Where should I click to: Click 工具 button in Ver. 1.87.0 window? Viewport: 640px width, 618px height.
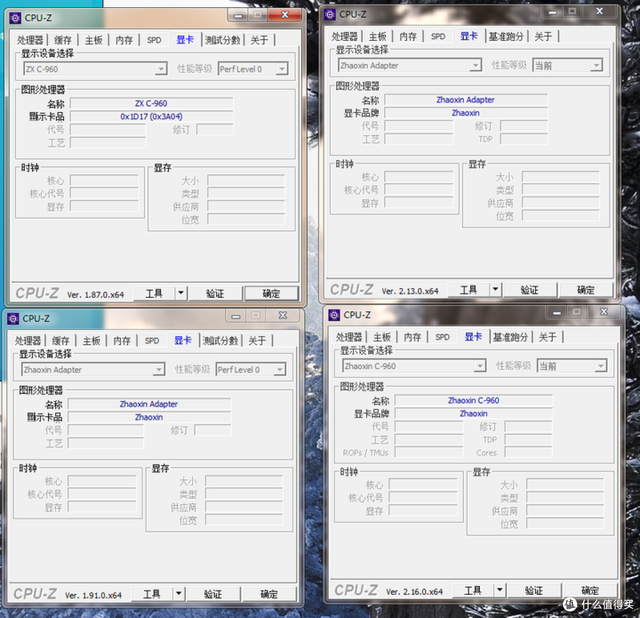pyautogui.click(x=154, y=293)
